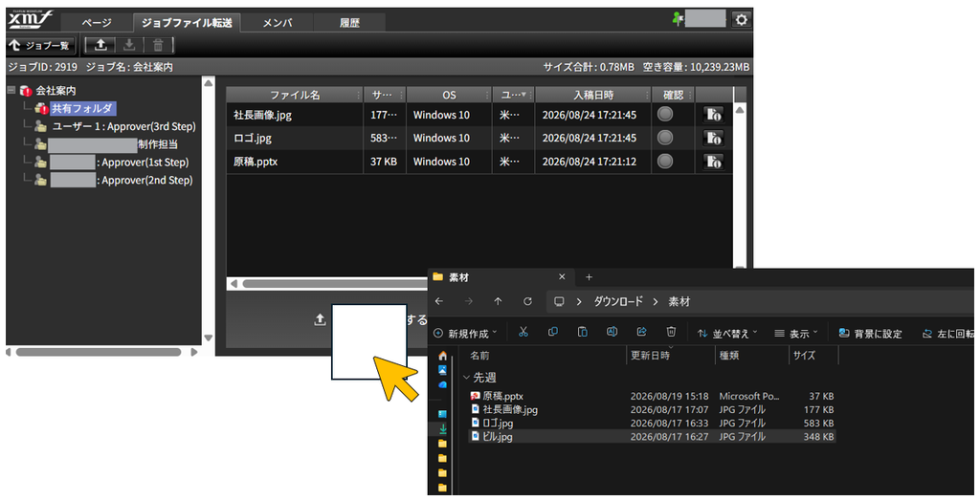Click the Paste icon in Explorer
The height and width of the screenshot is (501, 980).
[x=582, y=333]
